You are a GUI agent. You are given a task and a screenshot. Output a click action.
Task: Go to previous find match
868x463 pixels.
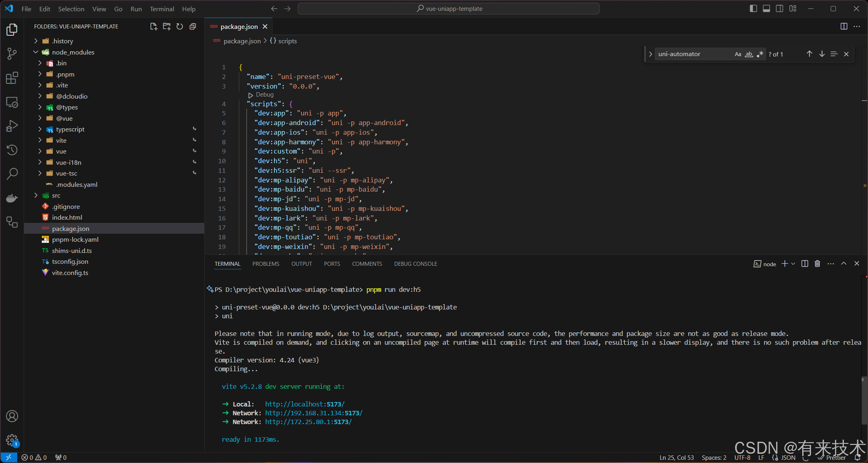coord(809,54)
